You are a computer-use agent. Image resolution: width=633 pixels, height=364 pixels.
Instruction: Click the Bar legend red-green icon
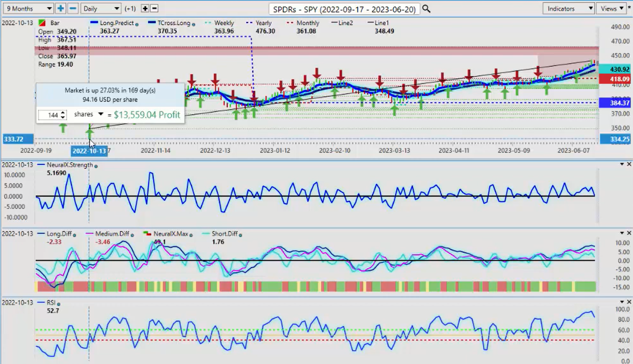pyautogui.click(x=42, y=23)
